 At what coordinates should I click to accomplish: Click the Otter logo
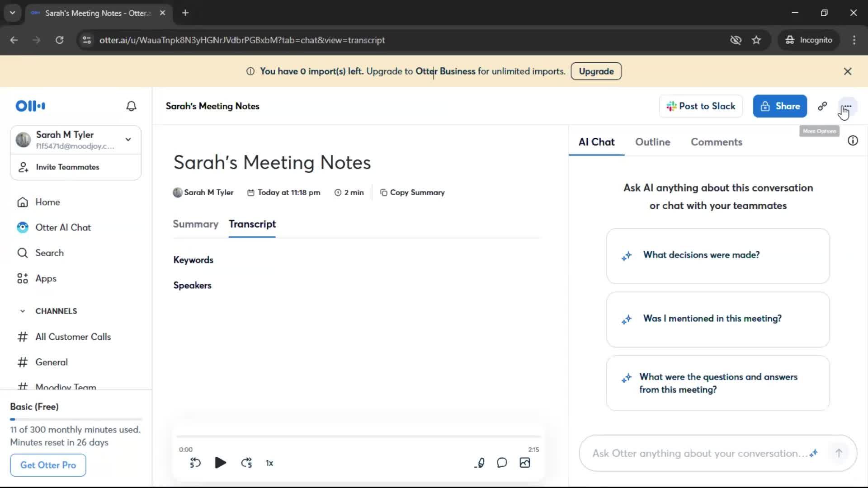pos(30,106)
